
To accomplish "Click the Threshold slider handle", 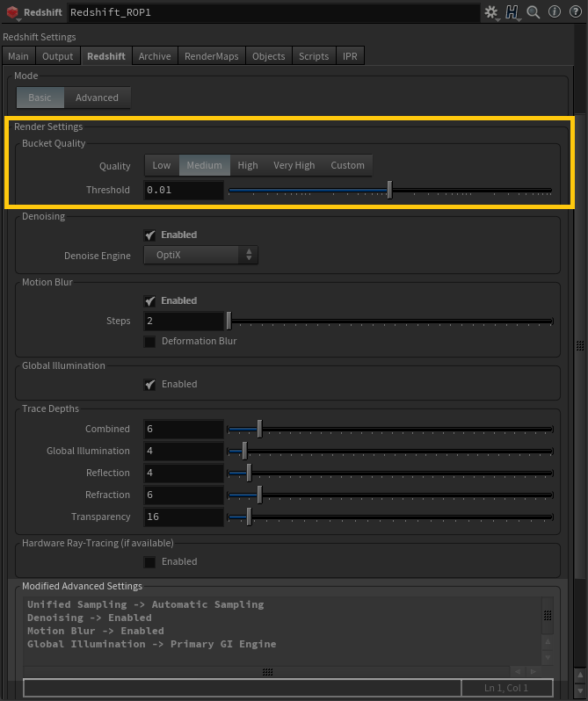I will (389, 190).
